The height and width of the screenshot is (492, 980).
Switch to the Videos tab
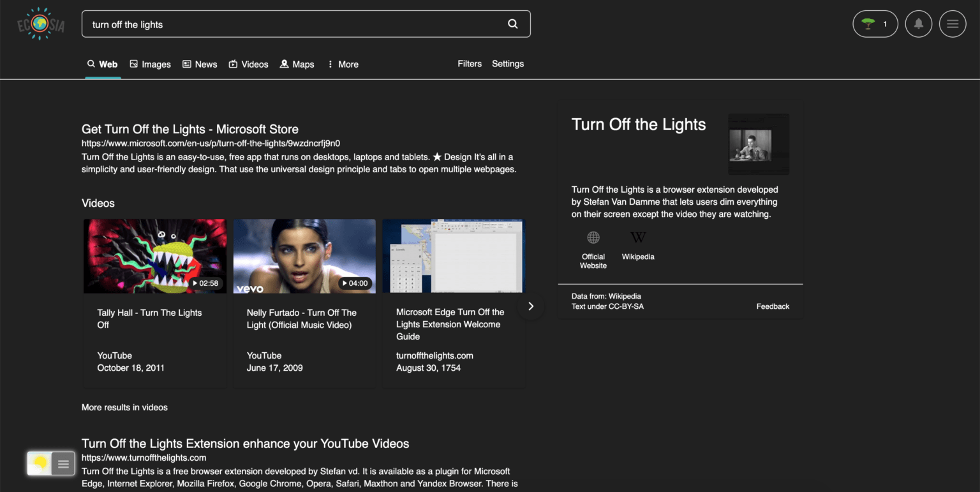tap(248, 64)
